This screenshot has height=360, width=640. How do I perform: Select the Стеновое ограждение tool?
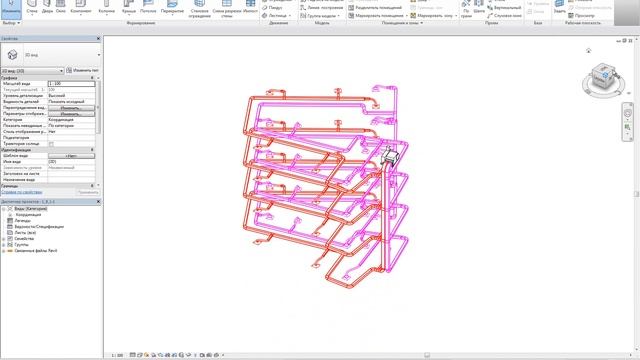(200, 8)
